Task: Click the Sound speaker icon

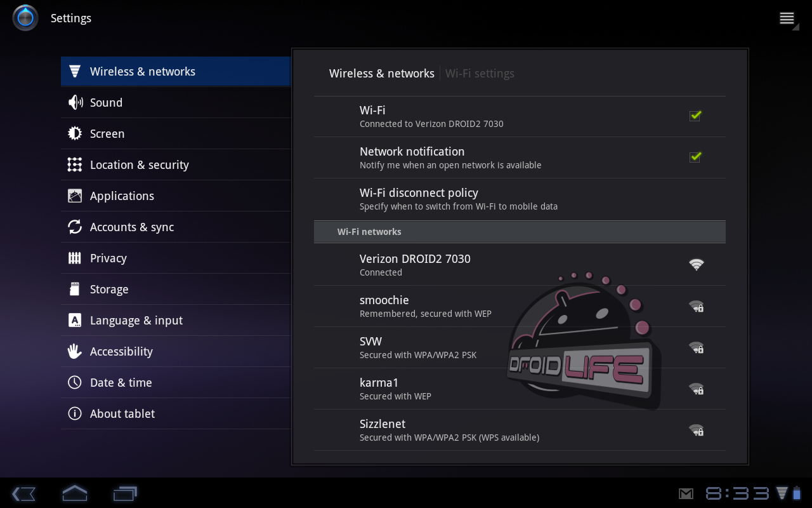Action: [x=75, y=103]
